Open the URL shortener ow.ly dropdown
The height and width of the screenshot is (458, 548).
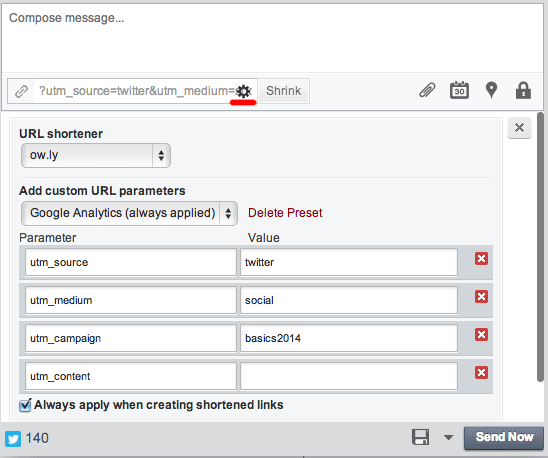point(96,155)
